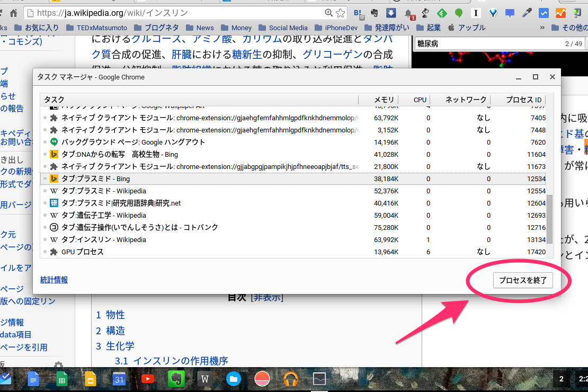The image size is (588, 392).
Task: Click the blue diamond extension icon
Action: (493, 13)
